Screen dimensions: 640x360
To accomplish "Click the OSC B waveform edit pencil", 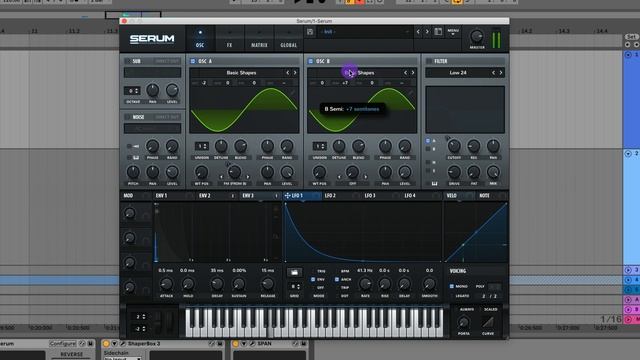I will pos(410,93).
